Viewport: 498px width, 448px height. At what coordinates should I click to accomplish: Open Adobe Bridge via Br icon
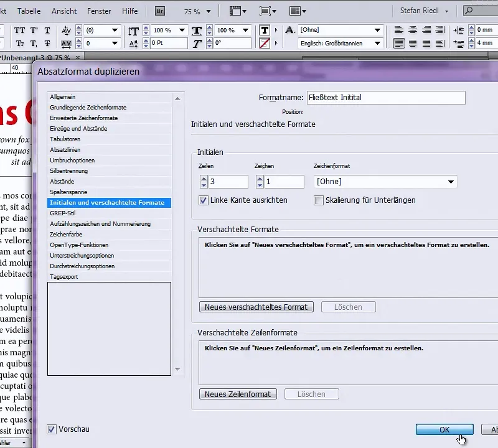(x=160, y=11)
